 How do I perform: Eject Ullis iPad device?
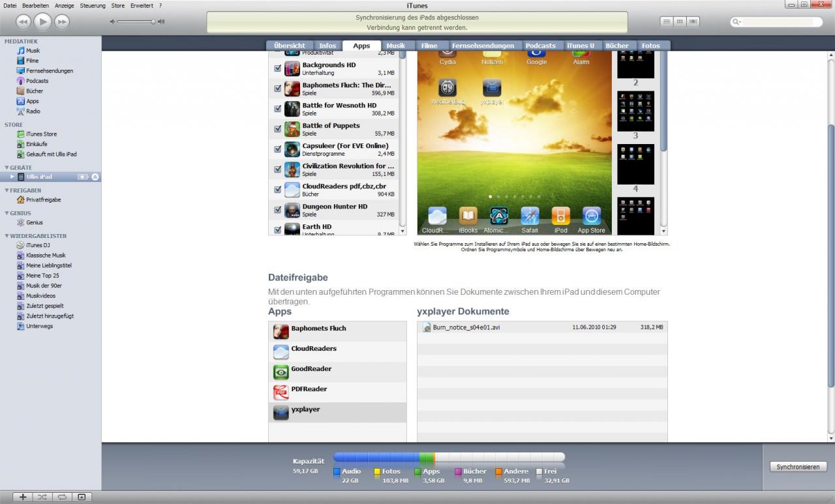click(x=95, y=177)
